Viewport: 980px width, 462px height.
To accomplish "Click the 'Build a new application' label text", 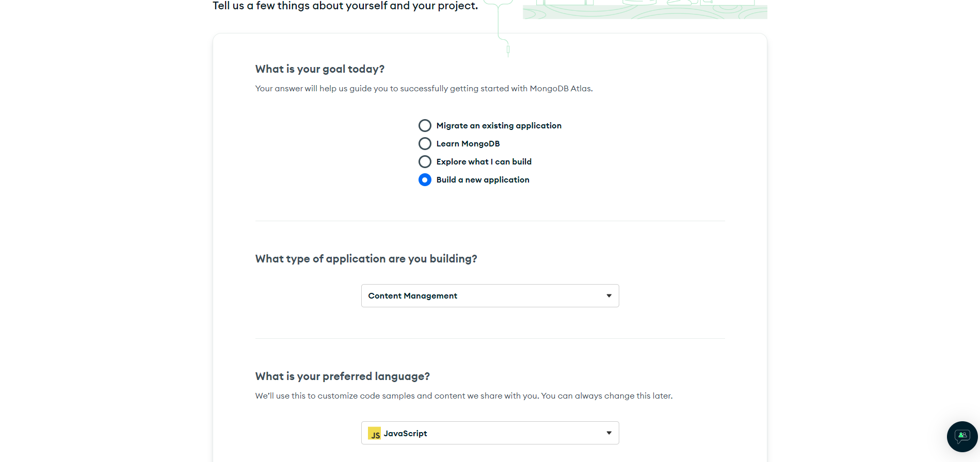I will [x=483, y=180].
